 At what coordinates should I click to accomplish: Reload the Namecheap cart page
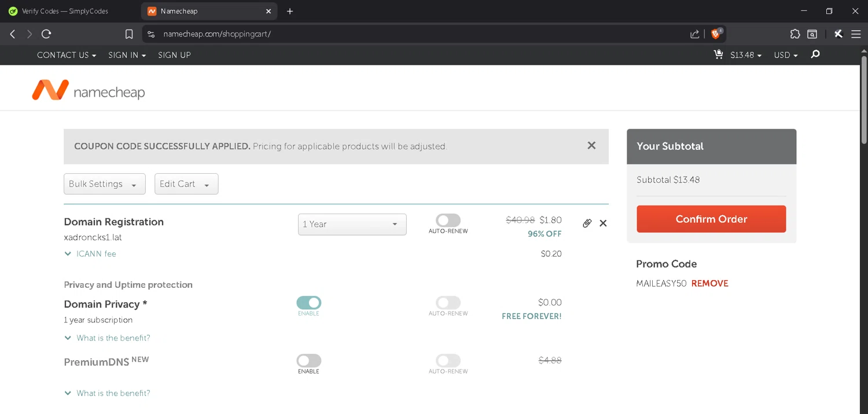[x=46, y=34]
